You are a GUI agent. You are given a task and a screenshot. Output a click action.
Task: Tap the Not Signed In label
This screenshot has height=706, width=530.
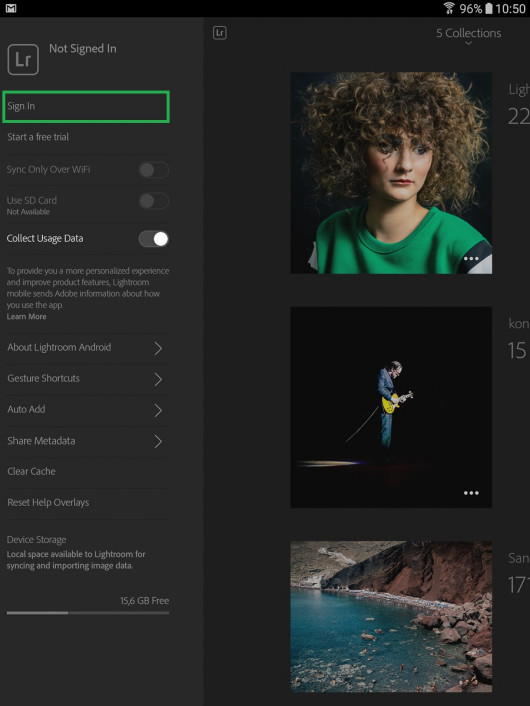click(x=83, y=49)
